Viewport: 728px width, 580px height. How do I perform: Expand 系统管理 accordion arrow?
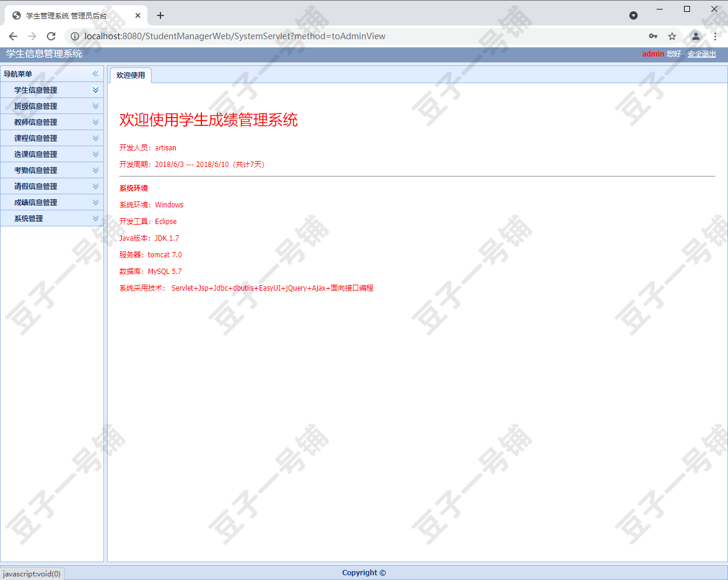96,218
